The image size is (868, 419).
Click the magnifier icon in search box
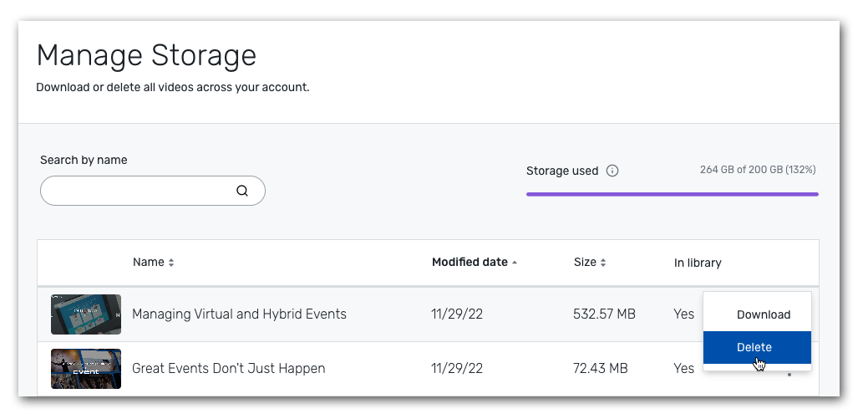[242, 191]
